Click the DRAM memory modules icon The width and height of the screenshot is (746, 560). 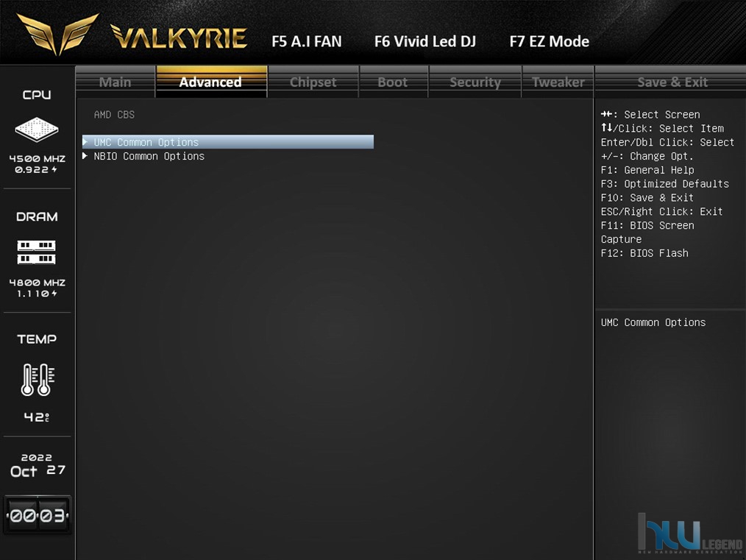click(x=37, y=252)
